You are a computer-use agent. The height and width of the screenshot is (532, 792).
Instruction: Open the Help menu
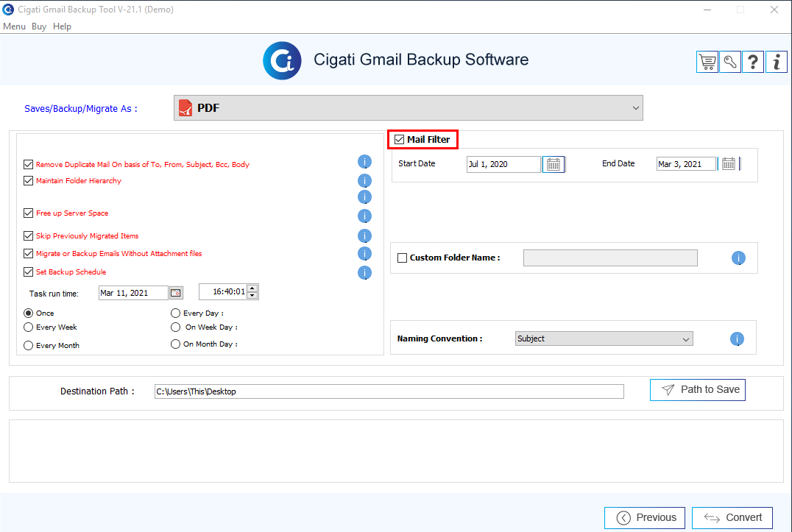pyautogui.click(x=62, y=26)
